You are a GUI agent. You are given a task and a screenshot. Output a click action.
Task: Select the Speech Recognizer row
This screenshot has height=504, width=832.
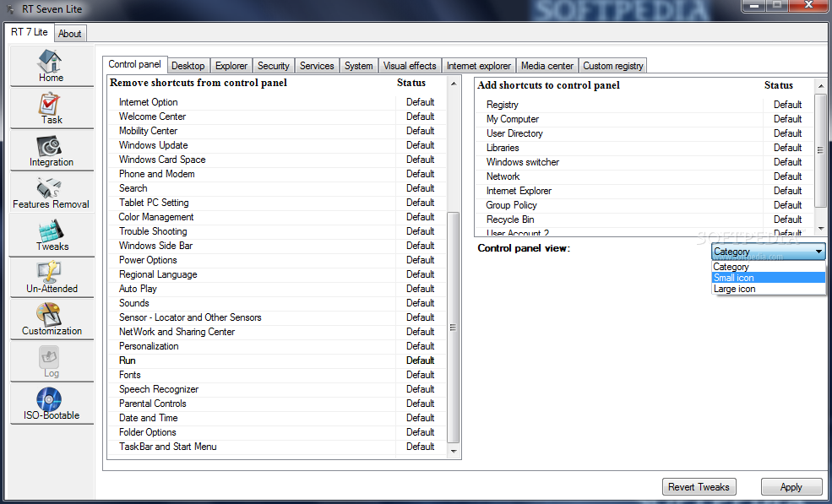(x=278, y=389)
